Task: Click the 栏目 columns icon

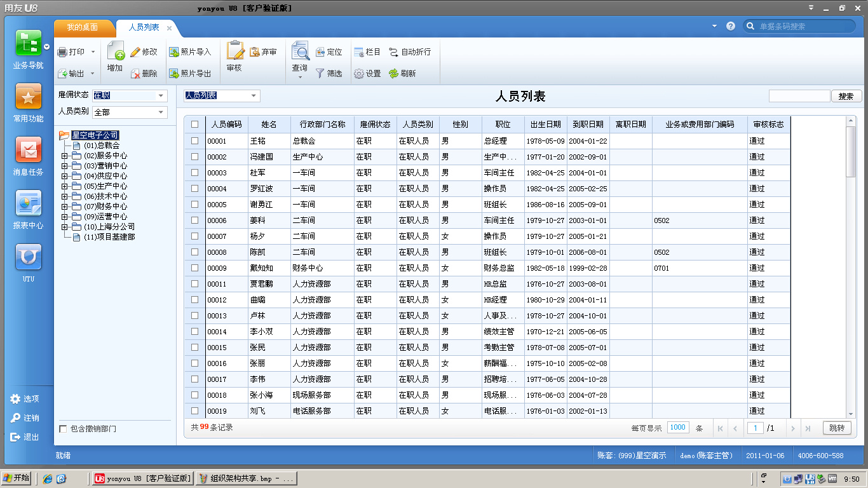Action: pyautogui.click(x=358, y=52)
